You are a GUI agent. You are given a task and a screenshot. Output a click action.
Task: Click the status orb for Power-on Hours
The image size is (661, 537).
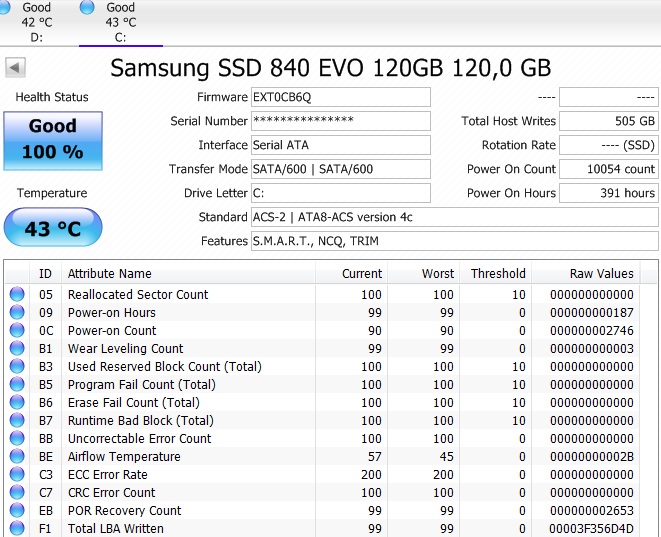click(17, 312)
